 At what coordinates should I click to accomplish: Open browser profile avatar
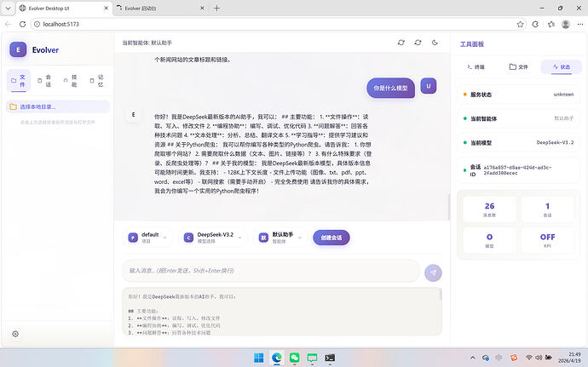(x=566, y=24)
